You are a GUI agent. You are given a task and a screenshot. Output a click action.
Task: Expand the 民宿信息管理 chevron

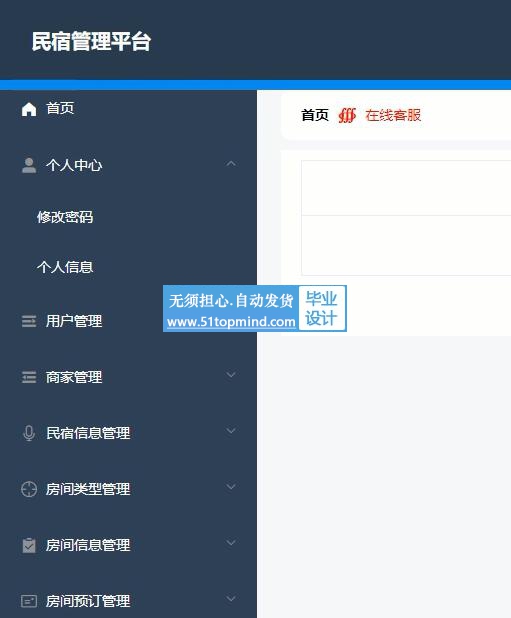coord(231,430)
